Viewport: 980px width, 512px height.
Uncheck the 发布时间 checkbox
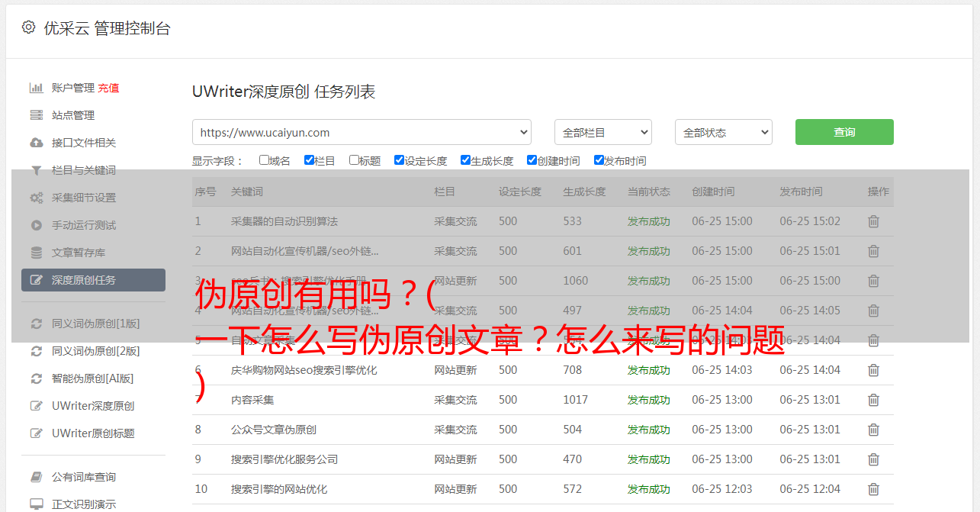(x=599, y=160)
